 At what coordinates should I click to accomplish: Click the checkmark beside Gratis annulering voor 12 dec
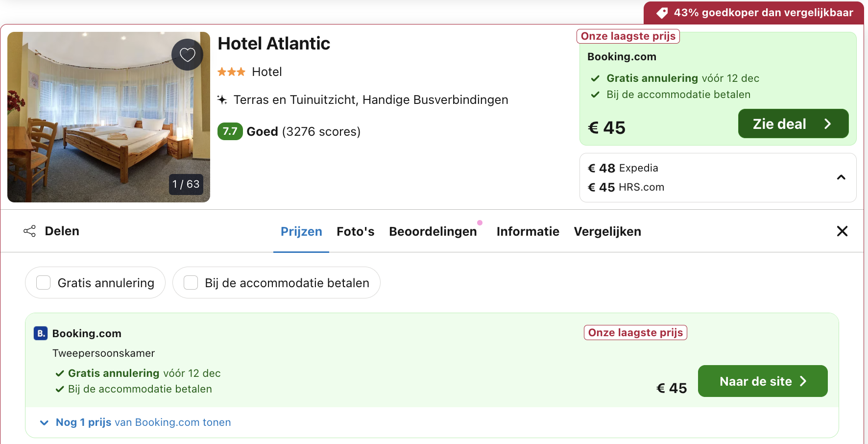pos(596,77)
